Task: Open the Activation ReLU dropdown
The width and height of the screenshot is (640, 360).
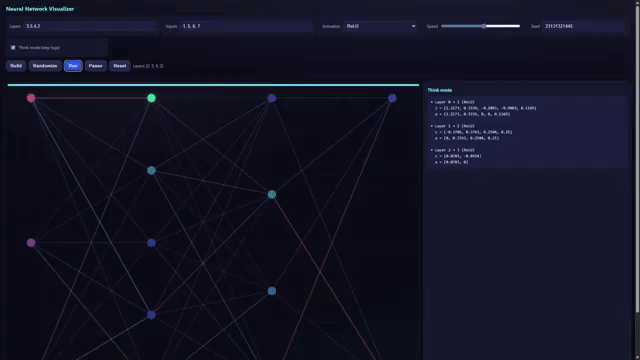Action: coord(380,26)
